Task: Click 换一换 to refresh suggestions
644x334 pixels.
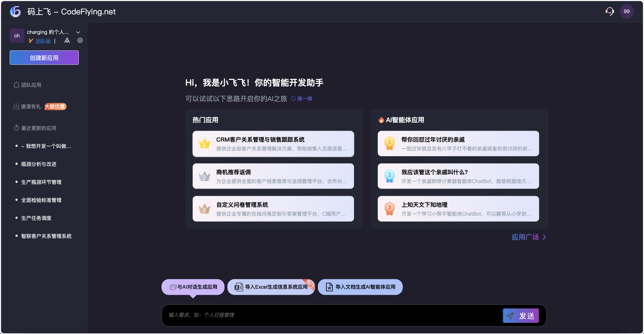Action: [x=304, y=98]
